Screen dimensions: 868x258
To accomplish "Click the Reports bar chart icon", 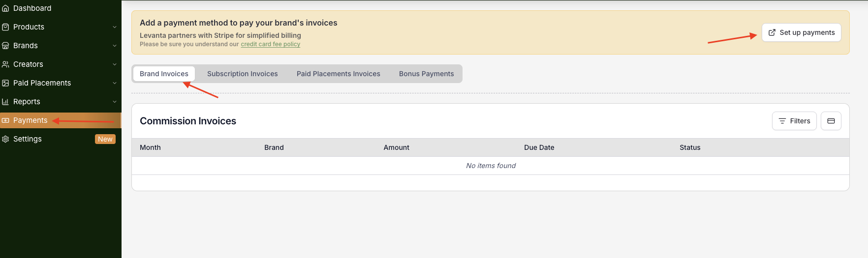I will click(x=5, y=102).
